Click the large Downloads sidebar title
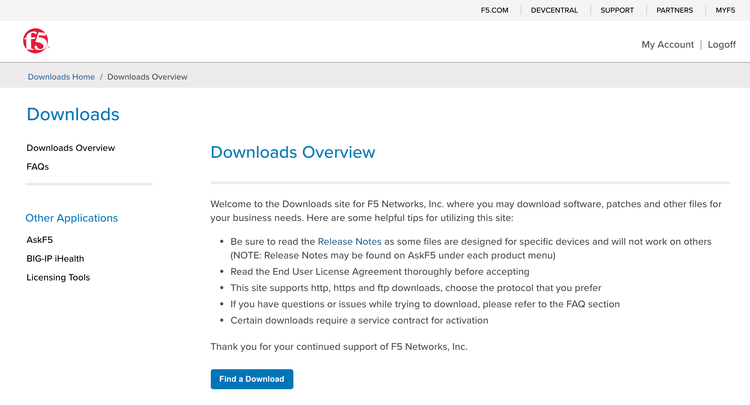This screenshot has height=405, width=750. (x=73, y=114)
